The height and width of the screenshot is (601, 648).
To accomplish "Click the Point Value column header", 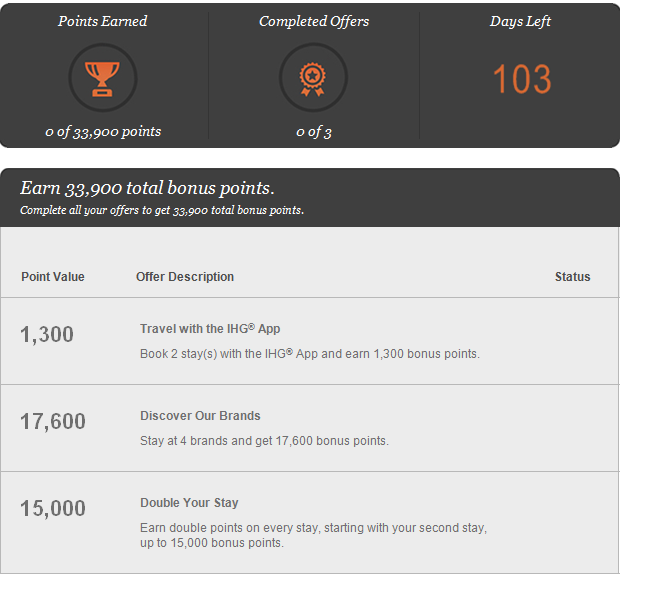I will coord(53,277).
